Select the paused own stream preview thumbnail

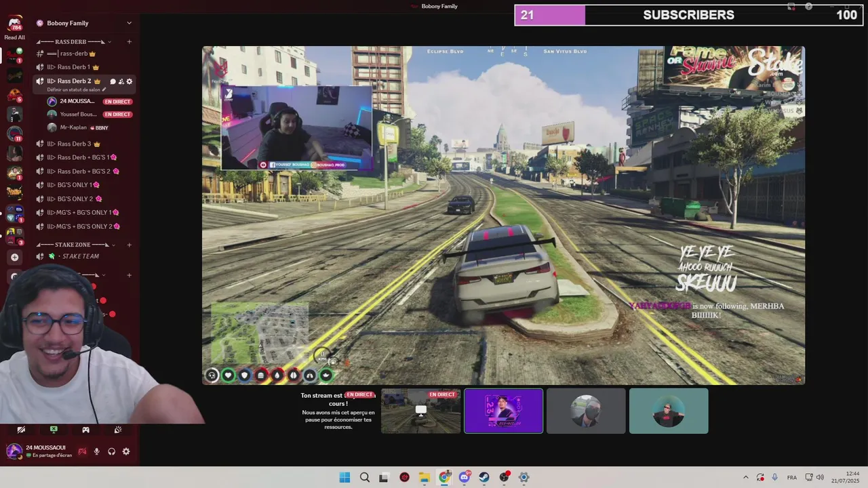[421, 411]
